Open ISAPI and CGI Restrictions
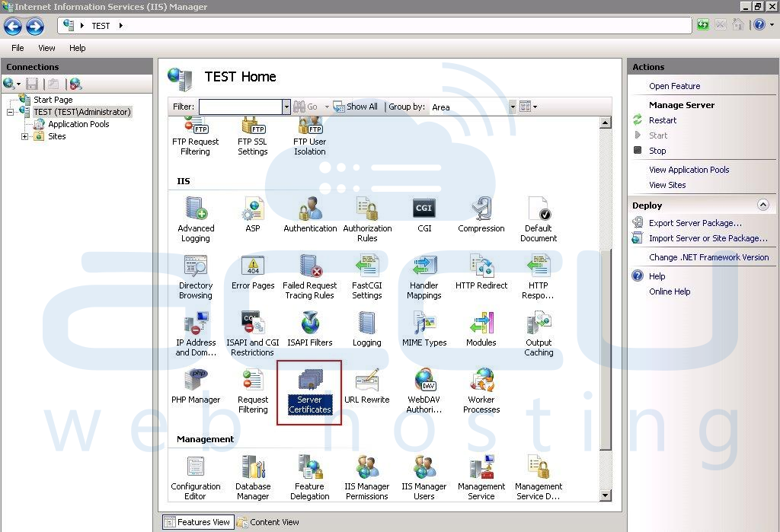Image resolution: width=780 pixels, height=532 pixels. click(x=252, y=334)
